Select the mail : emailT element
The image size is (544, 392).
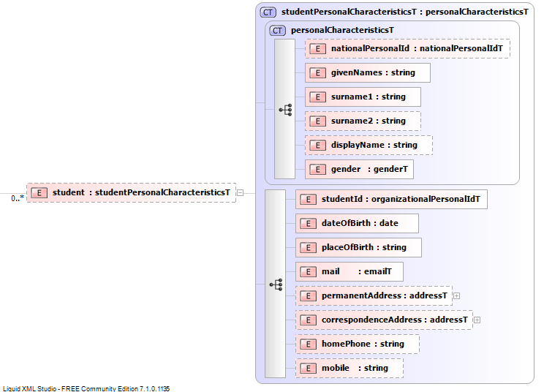(350, 271)
